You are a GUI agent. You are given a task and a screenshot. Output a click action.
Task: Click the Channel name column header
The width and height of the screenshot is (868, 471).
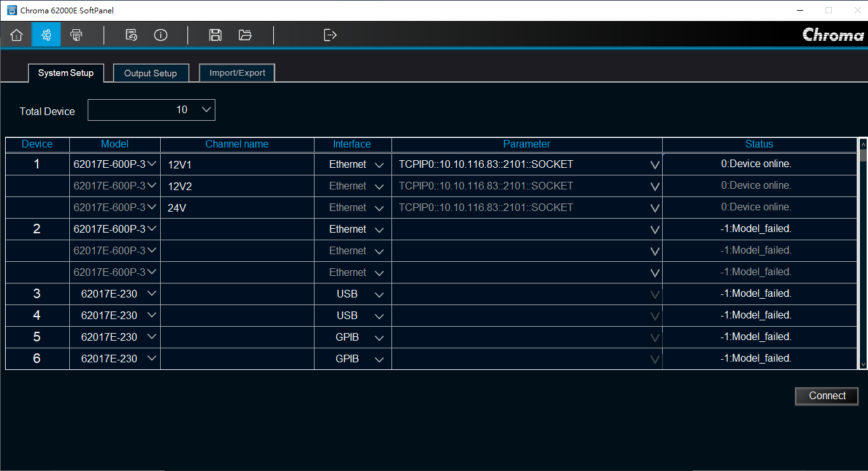point(237,144)
